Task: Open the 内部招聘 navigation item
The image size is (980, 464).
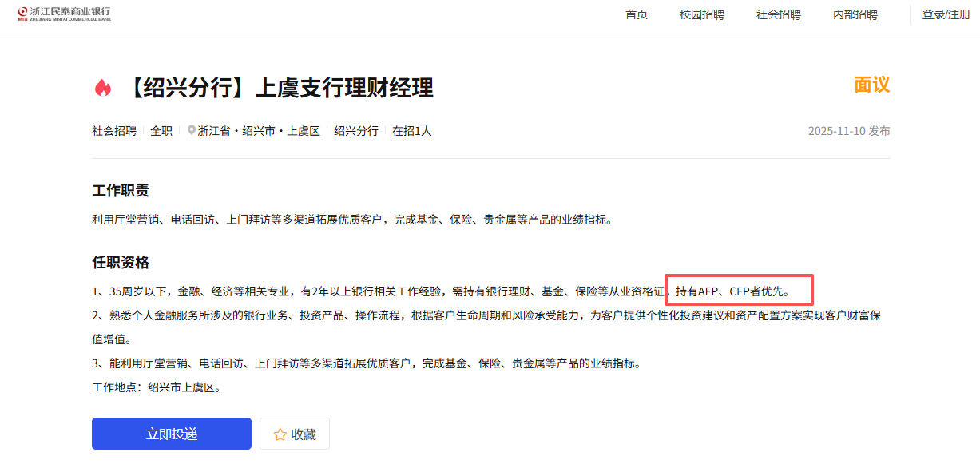Action: pos(855,14)
